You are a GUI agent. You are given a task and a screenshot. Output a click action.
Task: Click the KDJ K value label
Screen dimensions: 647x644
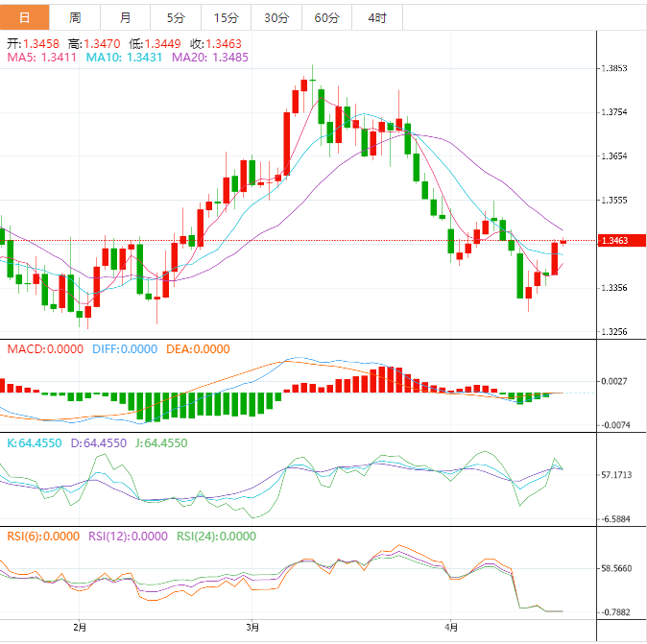tap(35, 443)
